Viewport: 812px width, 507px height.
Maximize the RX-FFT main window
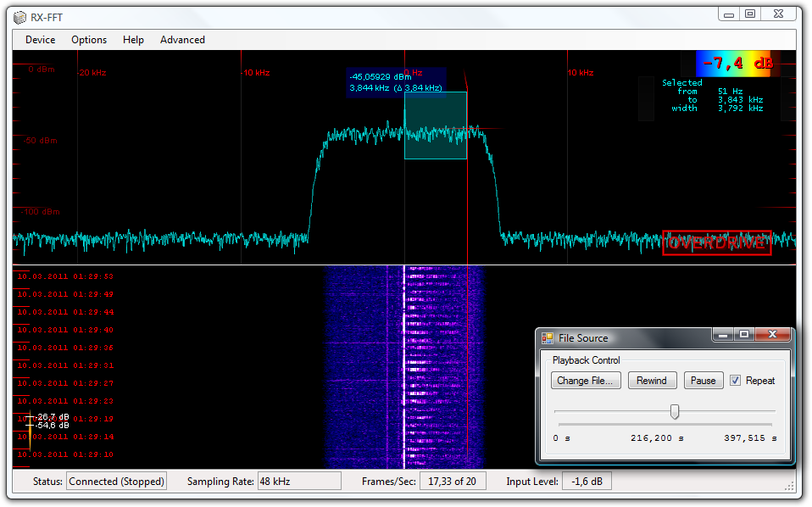tap(750, 14)
